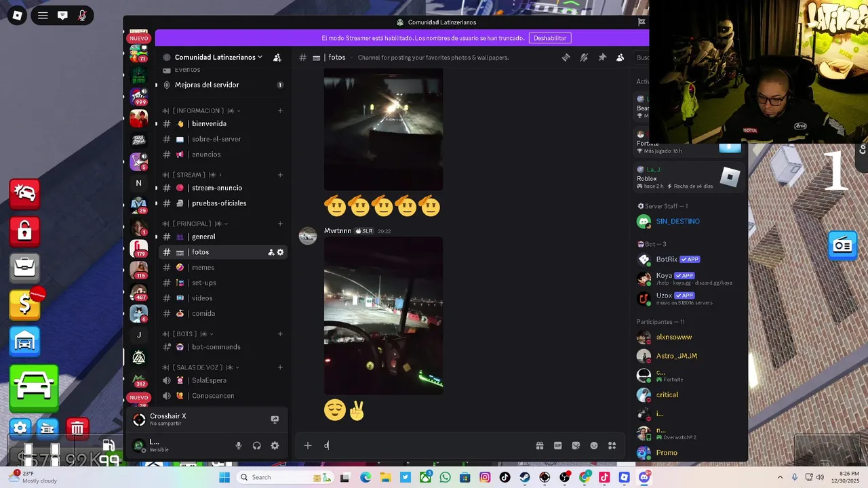This screenshot has width=868, height=488.
Task: Open Discord user settings gear
Action: click(275, 445)
